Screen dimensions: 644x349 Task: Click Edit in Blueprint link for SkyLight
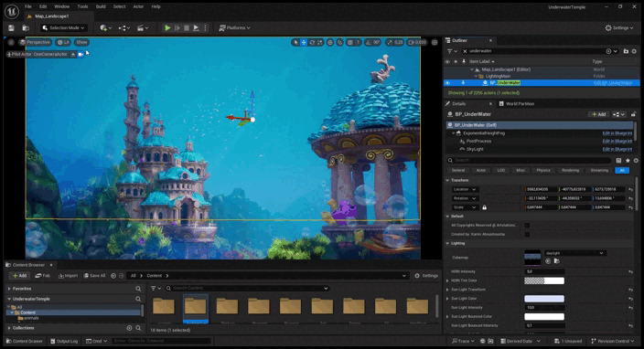point(617,149)
